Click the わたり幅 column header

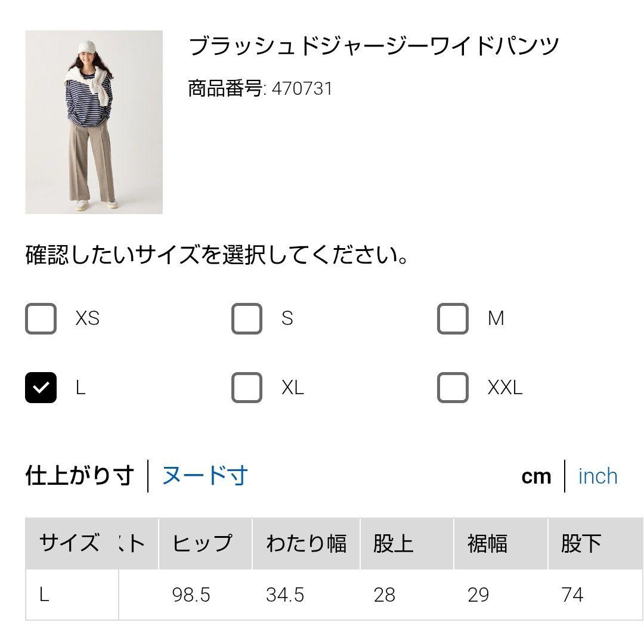pyautogui.click(x=306, y=543)
